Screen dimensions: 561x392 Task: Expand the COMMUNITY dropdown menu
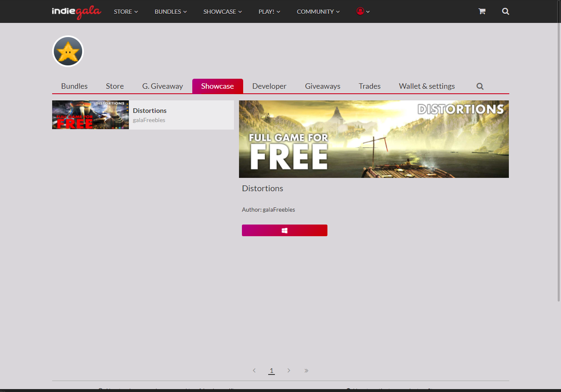(x=318, y=12)
